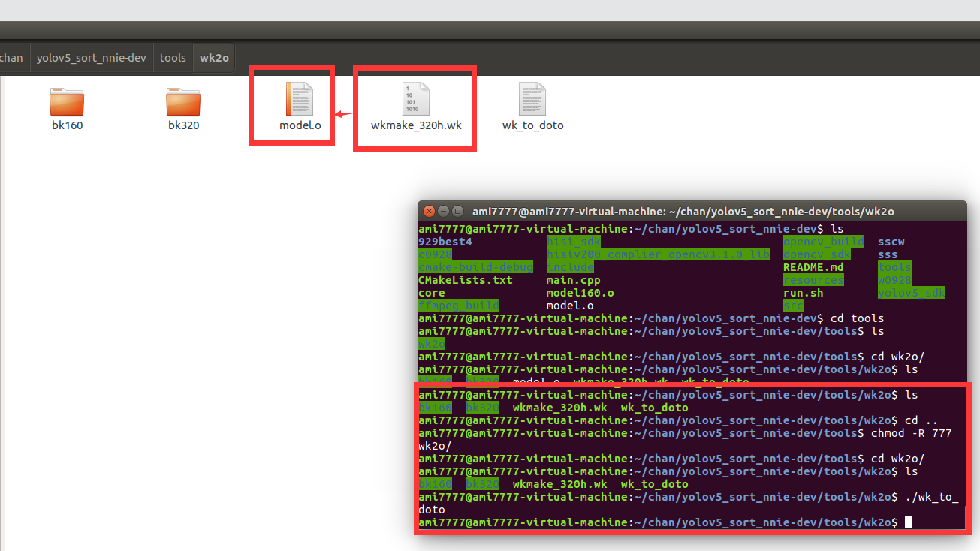Click ffmpeg_build in terminal listing
Viewport: 980px width, 551px height.
(459, 306)
